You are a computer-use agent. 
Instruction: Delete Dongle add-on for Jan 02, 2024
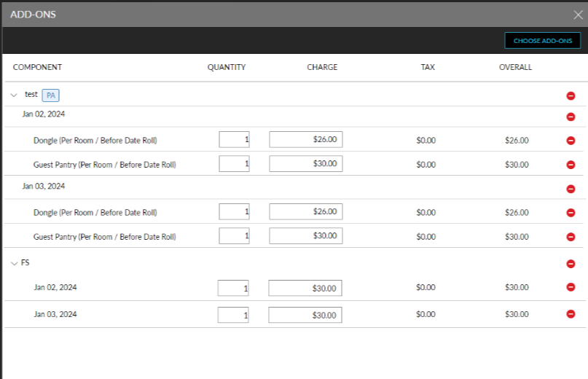coord(571,141)
